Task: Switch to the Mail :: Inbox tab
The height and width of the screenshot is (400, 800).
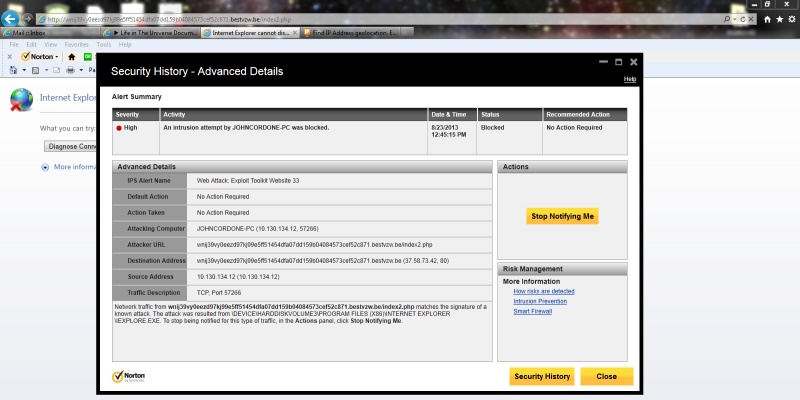Action: (x=50, y=33)
